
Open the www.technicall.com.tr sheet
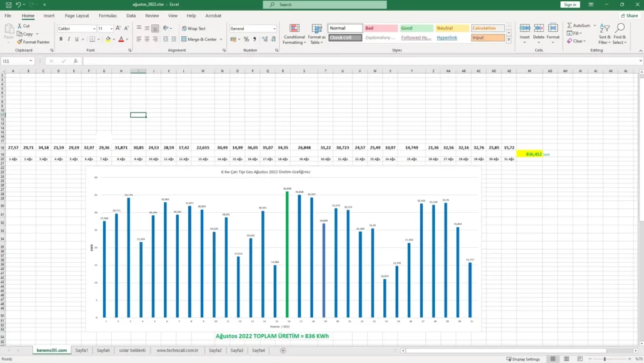click(178, 350)
